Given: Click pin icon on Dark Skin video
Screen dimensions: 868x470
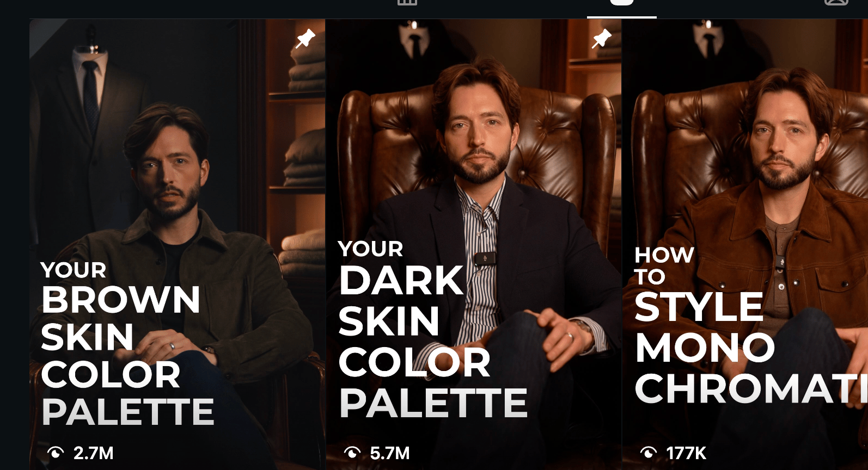Looking at the screenshot, I should 602,39.
